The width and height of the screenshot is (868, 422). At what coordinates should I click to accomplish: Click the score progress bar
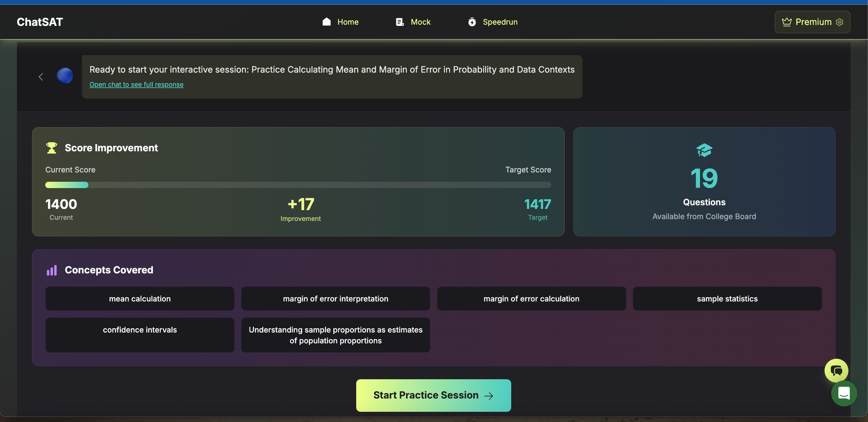pos(298,185)
